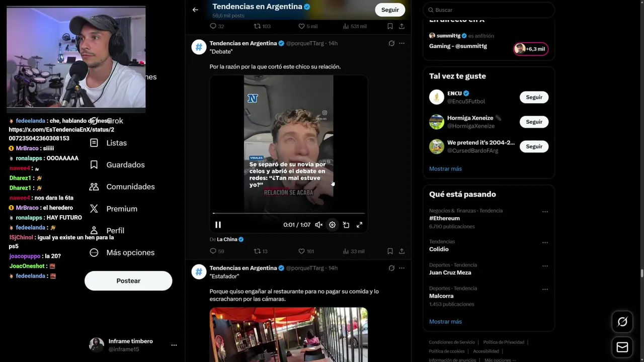Open Grok icon on the "Debate" post

(391, 43)
